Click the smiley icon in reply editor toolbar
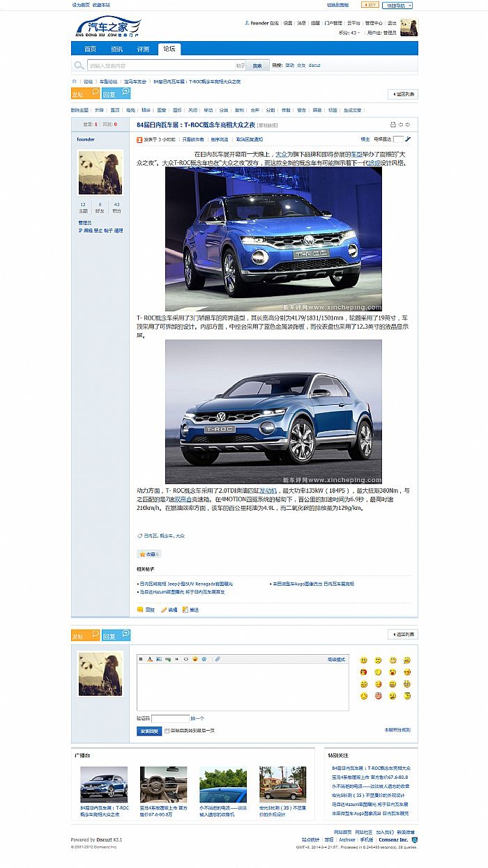This screenshot has height=868, width=488. [195, 659]
